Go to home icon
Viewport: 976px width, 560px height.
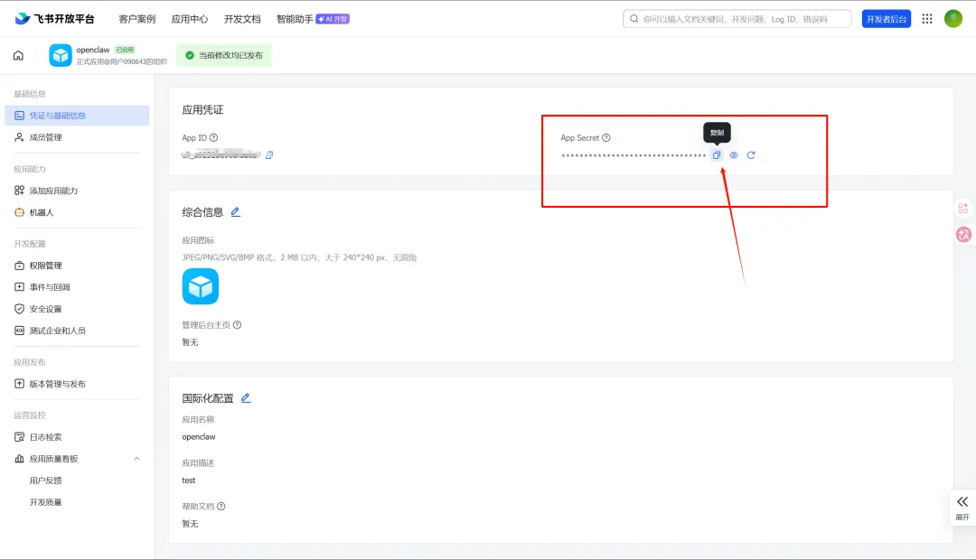point(19,55)
